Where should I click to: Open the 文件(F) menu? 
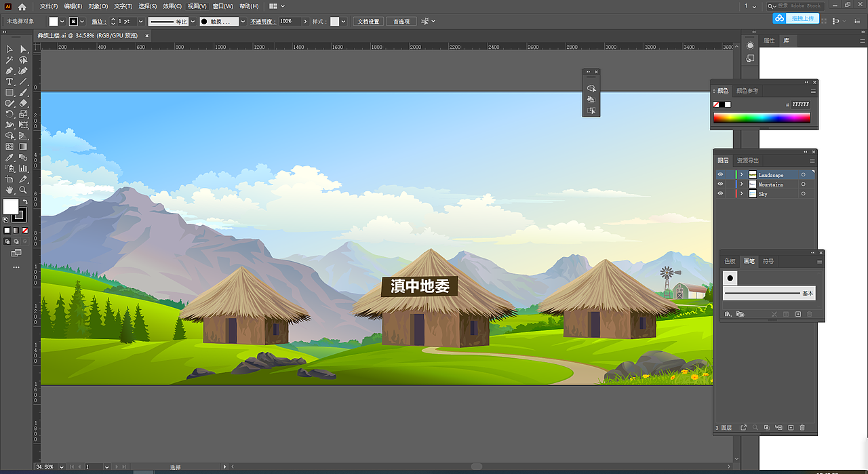click(x=49, y=6)
